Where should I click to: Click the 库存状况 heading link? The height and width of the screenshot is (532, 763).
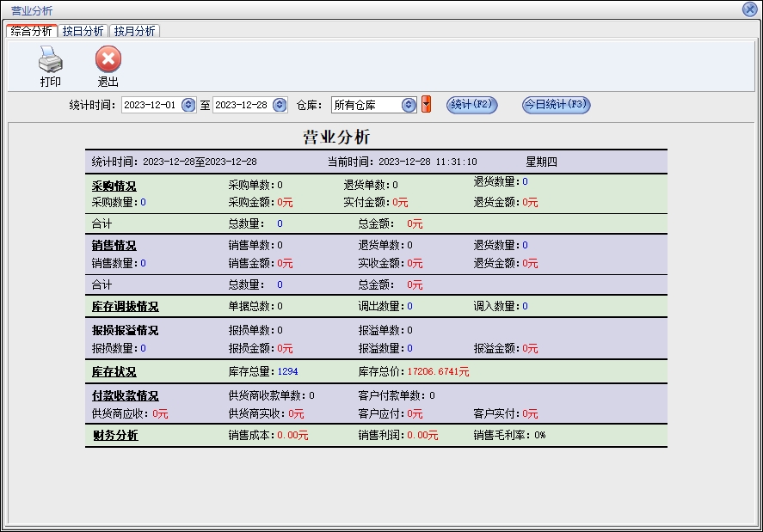tap(114, 372)
